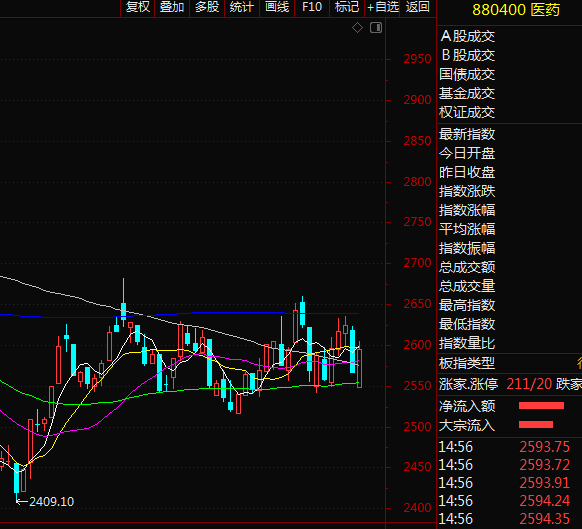
Task: Click 返回 to go back
Action: tap(418, 7)
